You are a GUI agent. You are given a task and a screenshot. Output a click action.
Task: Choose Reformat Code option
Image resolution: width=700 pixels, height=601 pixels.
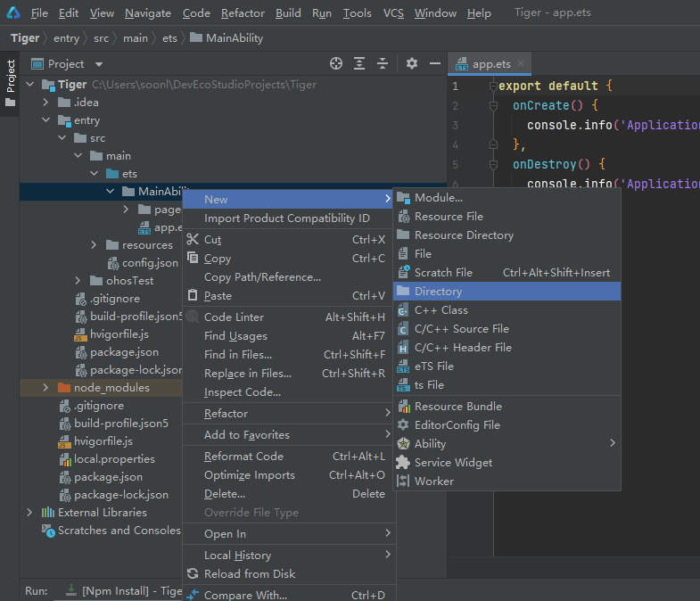289,457
